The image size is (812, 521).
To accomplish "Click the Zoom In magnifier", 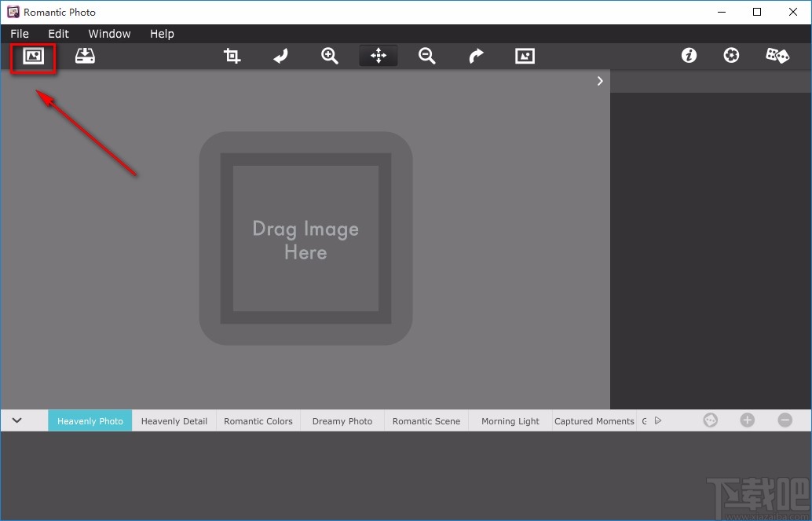I will (330, 56).
